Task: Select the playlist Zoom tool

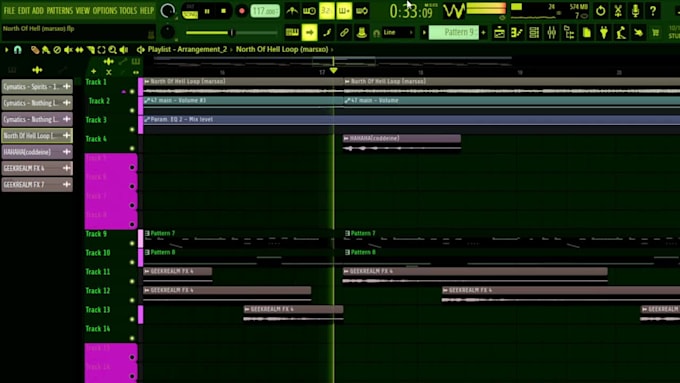Action: (112, 50)
